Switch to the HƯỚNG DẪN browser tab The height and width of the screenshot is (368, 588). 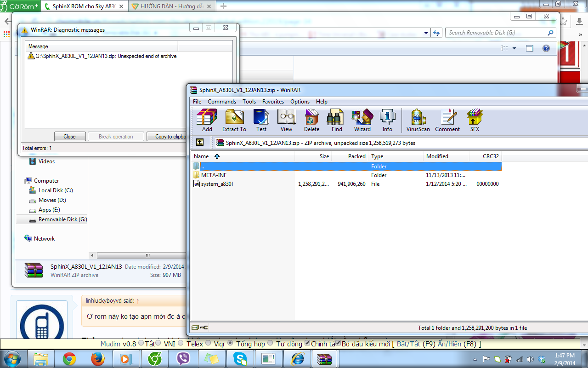(171, 6)
